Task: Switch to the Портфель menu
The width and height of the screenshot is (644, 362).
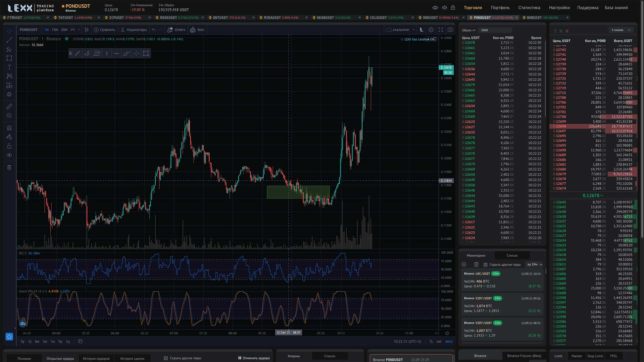Action: coord(500,8)
